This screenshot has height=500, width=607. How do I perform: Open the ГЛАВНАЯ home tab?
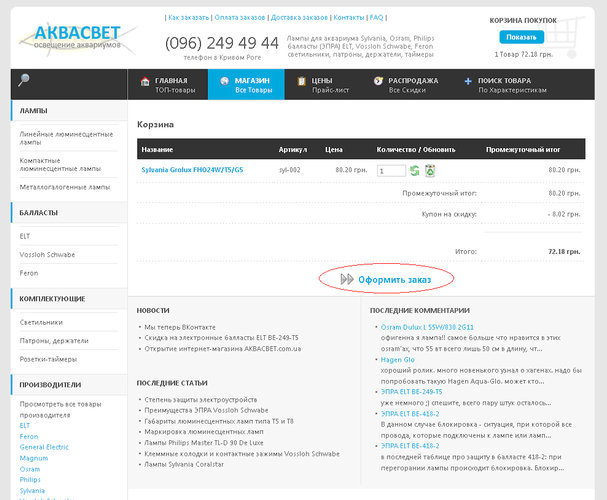167,85
